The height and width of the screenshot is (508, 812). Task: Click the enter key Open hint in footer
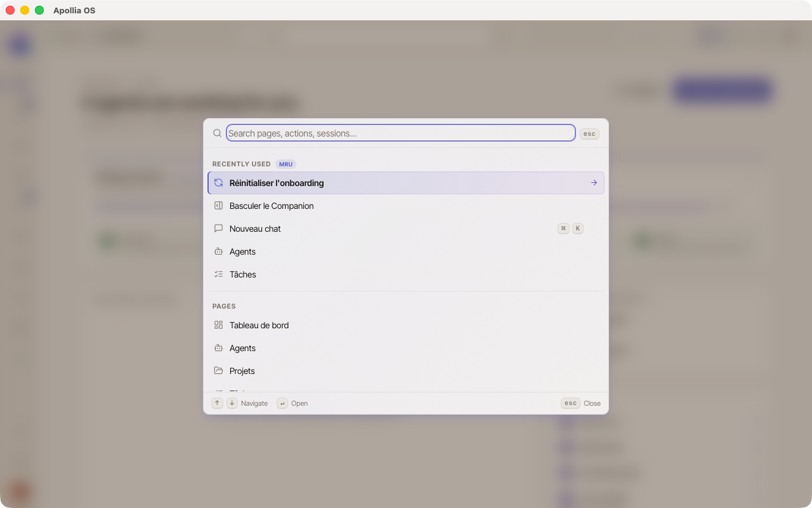pyautogui.click(x=282, y=403)
